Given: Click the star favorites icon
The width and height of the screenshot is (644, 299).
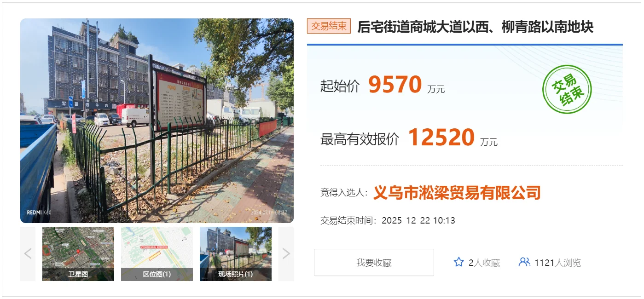Looking at the screenshot, I should coord(458,262).
